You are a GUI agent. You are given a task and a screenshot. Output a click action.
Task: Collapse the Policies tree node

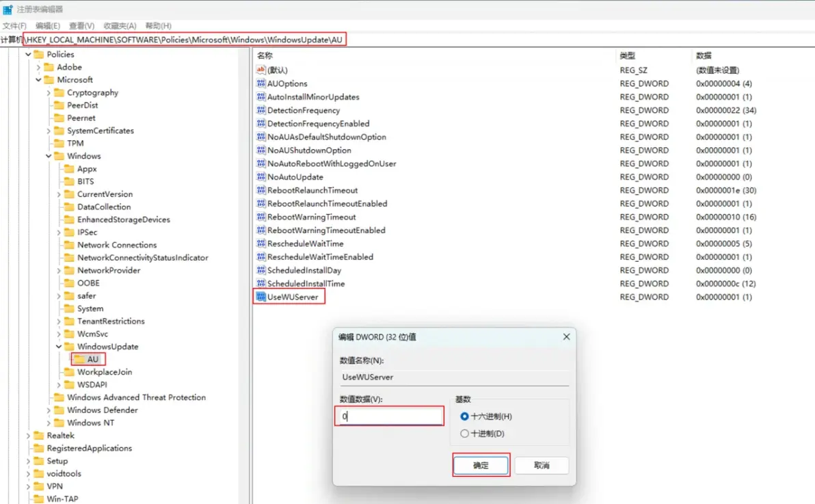point(28,54)
